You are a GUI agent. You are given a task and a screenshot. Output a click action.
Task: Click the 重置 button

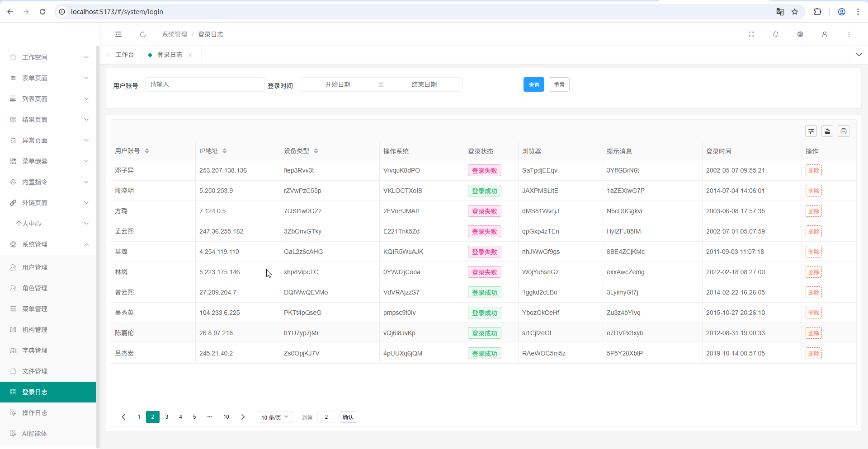(x=559, y=84)
